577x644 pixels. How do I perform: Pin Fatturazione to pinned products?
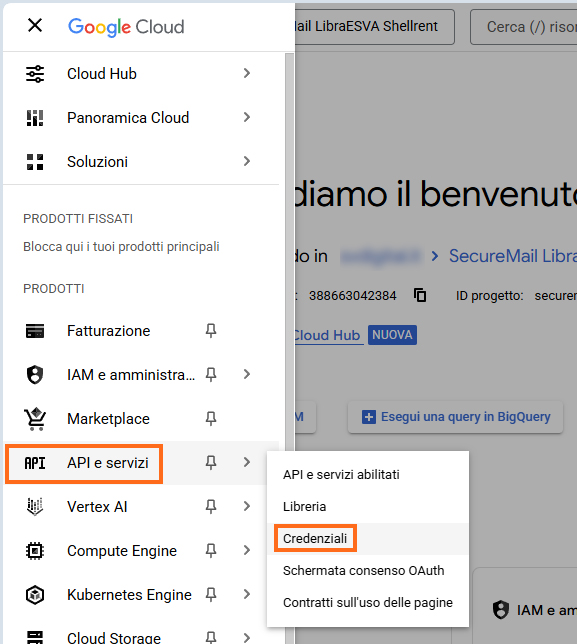coord(211,331)
